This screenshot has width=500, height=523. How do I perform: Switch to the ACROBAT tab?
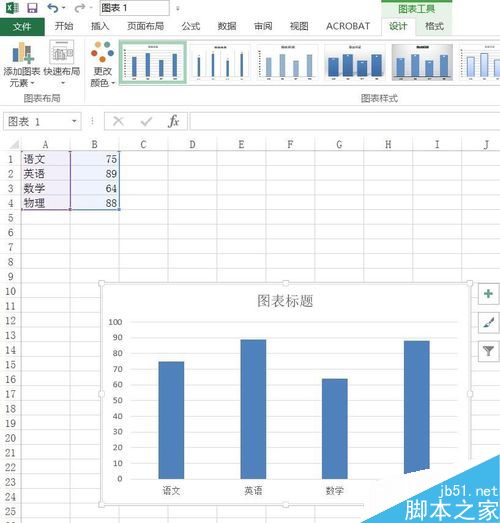point(348,26)
